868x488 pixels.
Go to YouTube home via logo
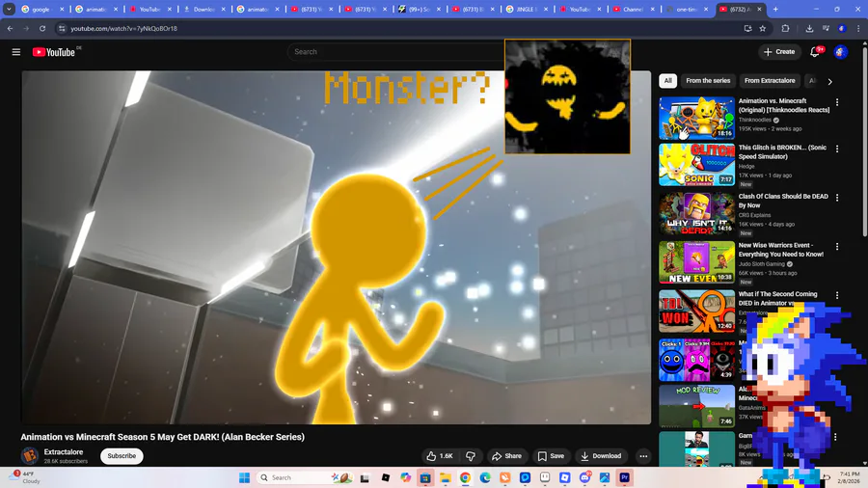point(54,52)
